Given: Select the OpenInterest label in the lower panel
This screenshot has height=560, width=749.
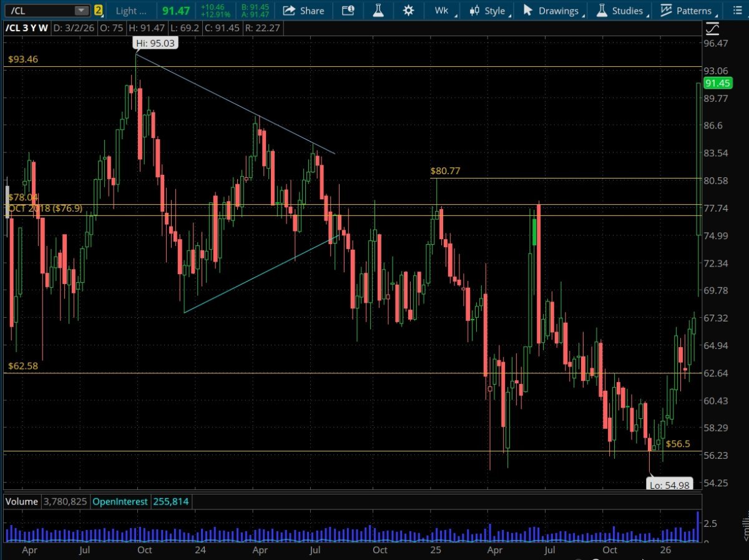Looking at the screenshot, I should coord(120,501).
